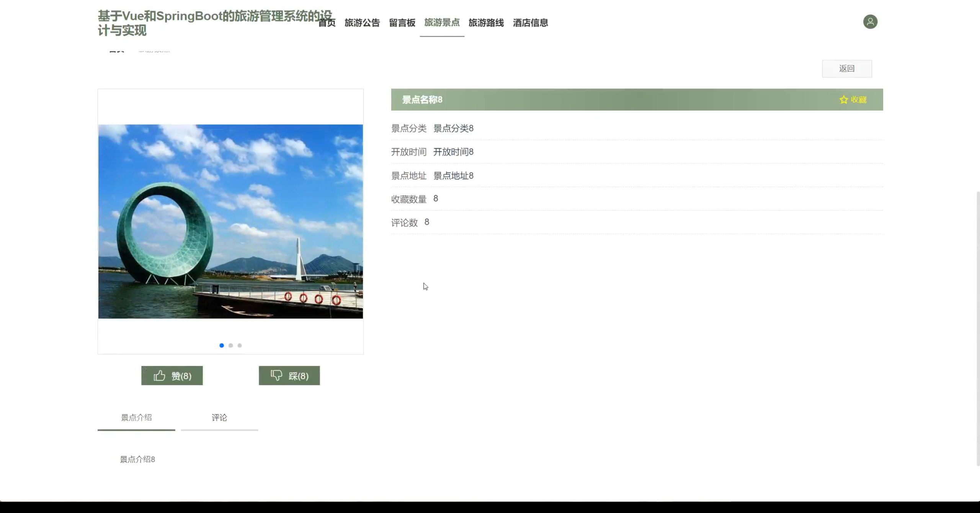Click the 返回 back button

(847, 68)
